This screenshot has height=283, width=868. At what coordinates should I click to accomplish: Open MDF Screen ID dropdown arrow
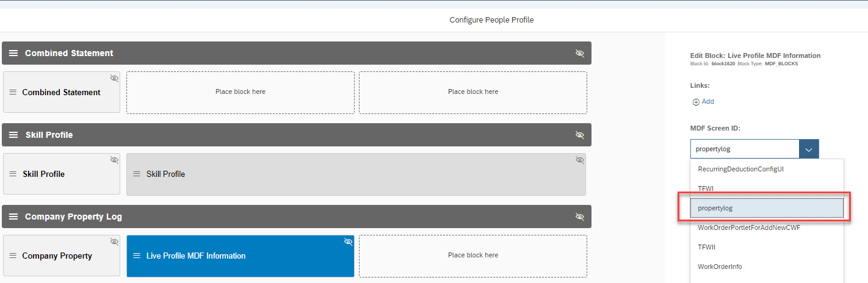809,149
